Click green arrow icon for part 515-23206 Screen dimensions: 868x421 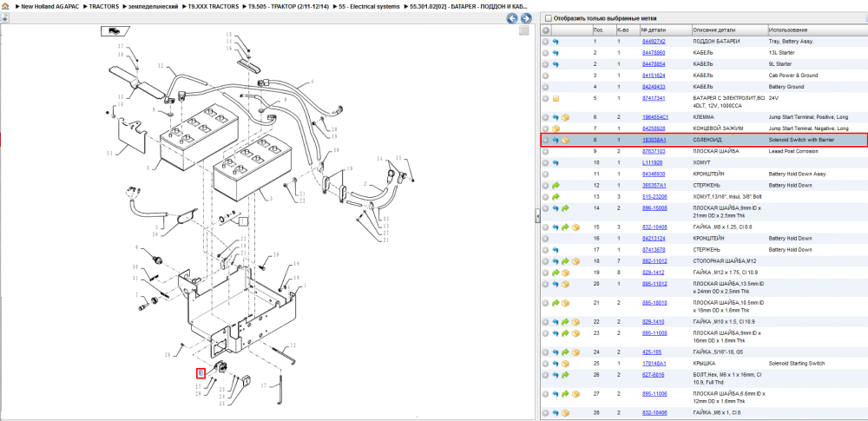(556, 197)
